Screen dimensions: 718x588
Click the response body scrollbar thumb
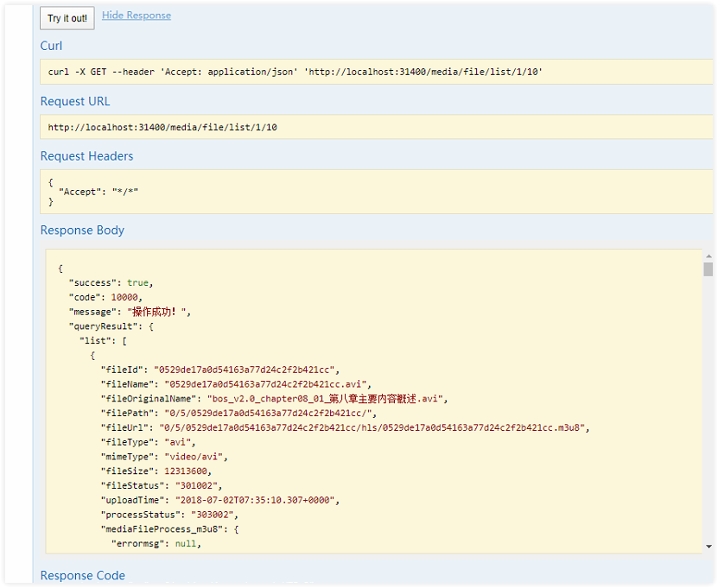click(x=708, y=269)
